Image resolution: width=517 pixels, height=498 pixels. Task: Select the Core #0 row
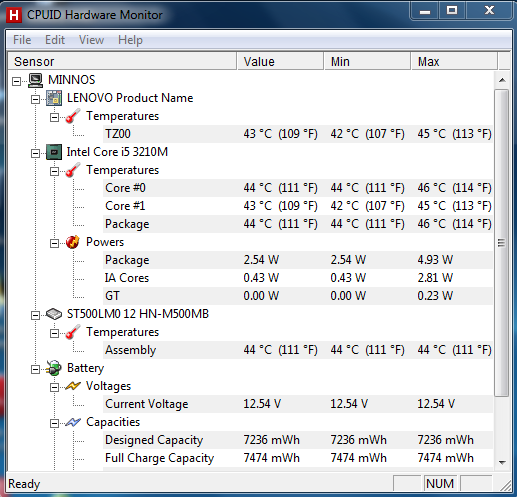coord(298,188)
